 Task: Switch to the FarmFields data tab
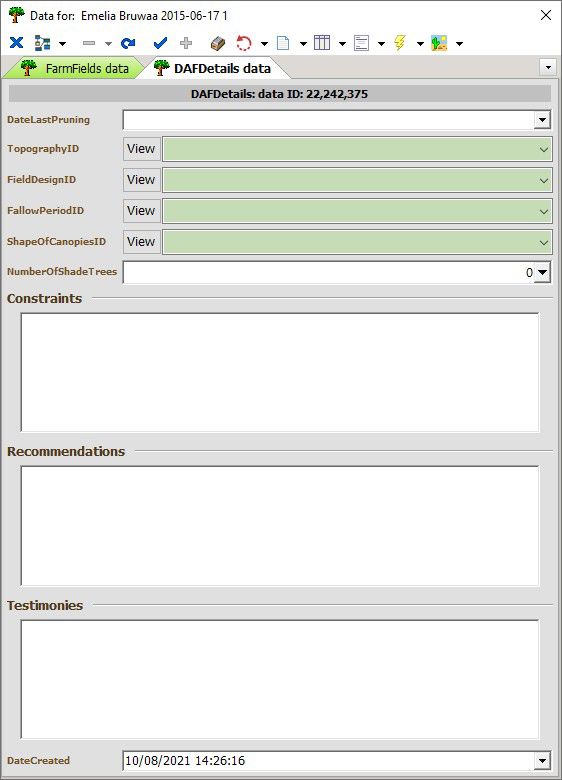[74, 68]
